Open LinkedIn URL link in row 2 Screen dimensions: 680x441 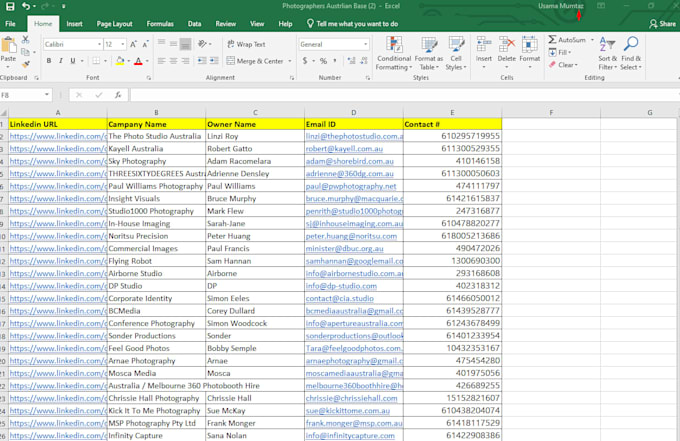point(58,136)
